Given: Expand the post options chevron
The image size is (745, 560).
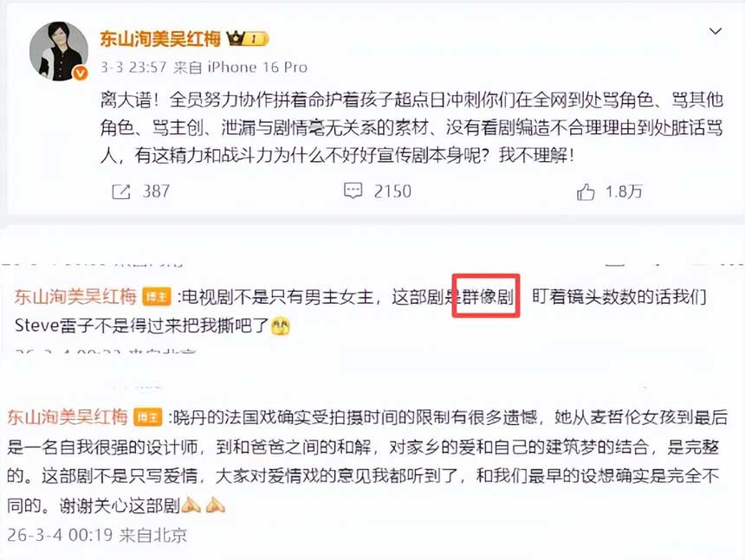Looking at the screenshot, I should pos(715,31).
